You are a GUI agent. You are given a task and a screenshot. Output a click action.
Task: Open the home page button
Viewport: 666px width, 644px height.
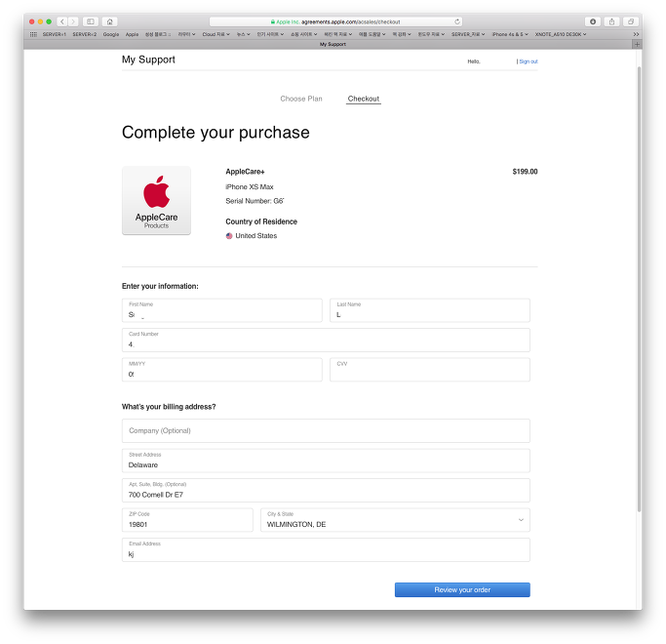point(110,21)
